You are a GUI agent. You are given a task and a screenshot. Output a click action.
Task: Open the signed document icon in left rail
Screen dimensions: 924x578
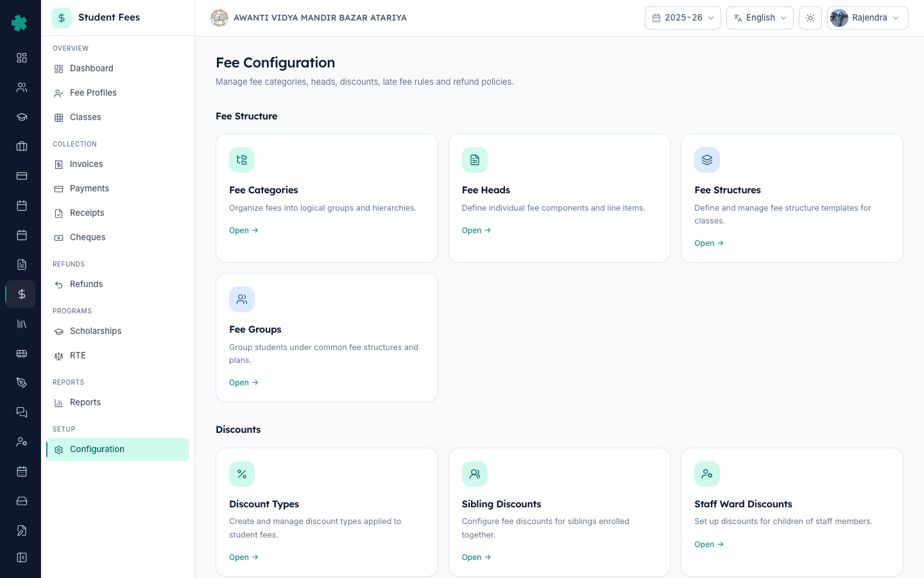[22, 530]
